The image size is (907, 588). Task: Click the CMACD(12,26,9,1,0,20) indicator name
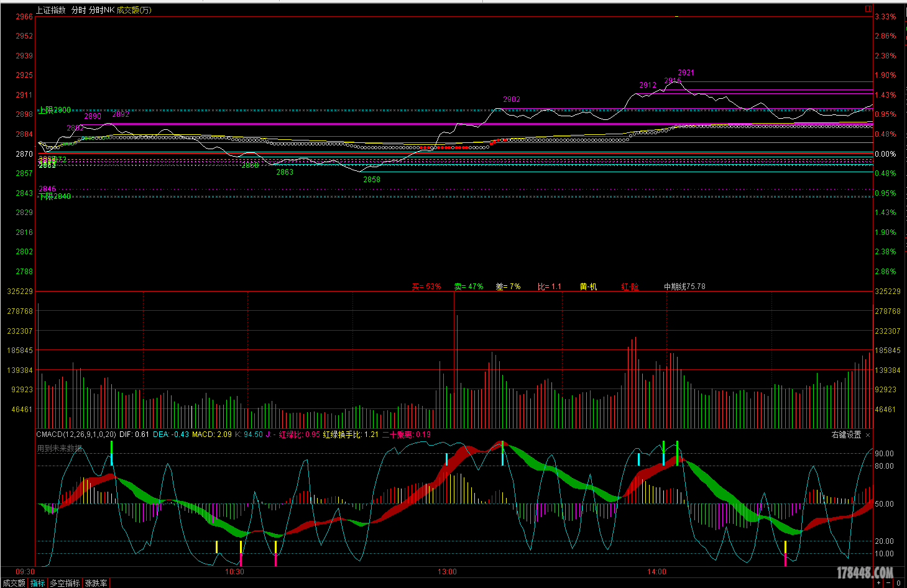pos(76,434)
